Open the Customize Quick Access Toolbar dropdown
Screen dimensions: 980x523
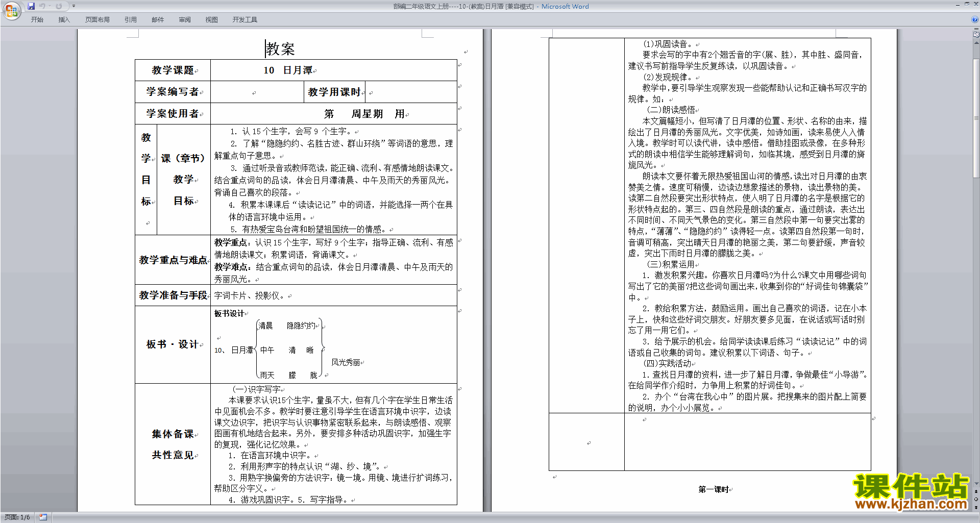[73, 6]
